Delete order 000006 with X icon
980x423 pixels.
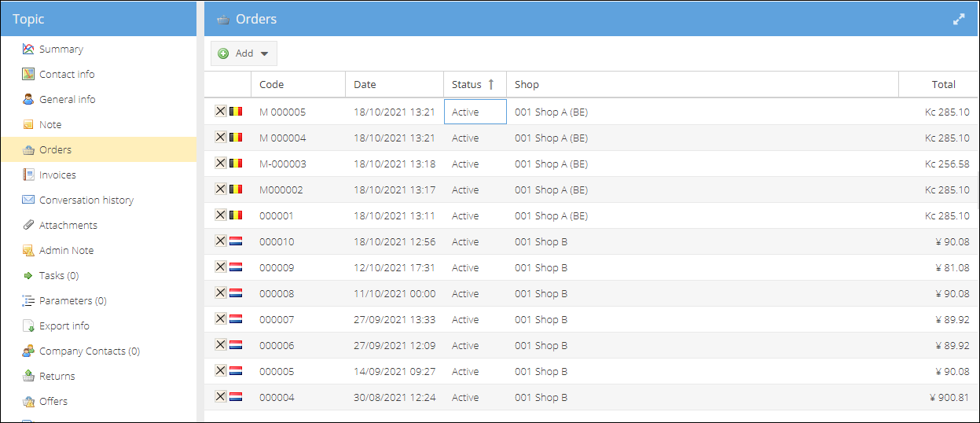tap(220, 345)
